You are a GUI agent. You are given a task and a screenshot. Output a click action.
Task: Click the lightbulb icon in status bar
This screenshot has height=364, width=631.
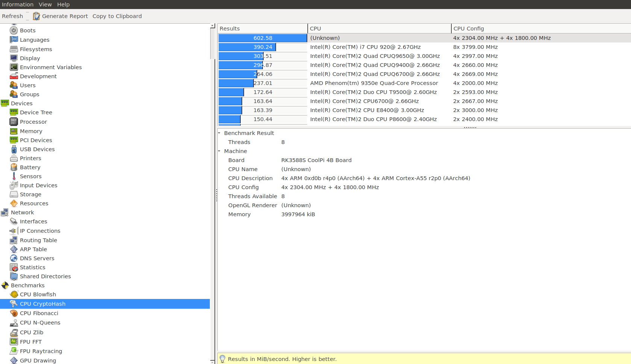(x=223, y=359)
